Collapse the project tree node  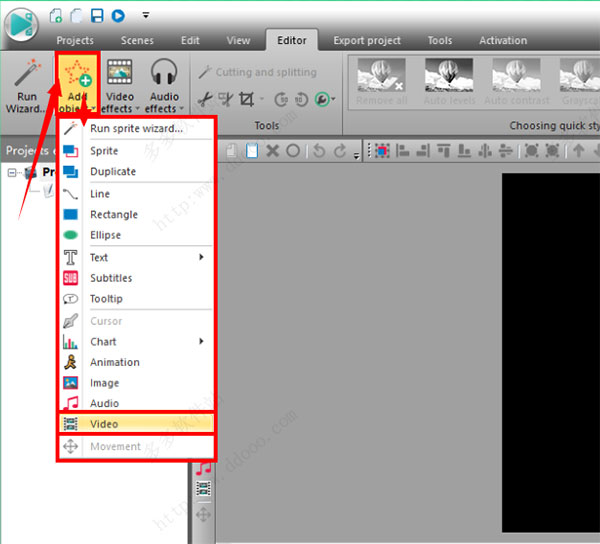click(x=12, y=173)
